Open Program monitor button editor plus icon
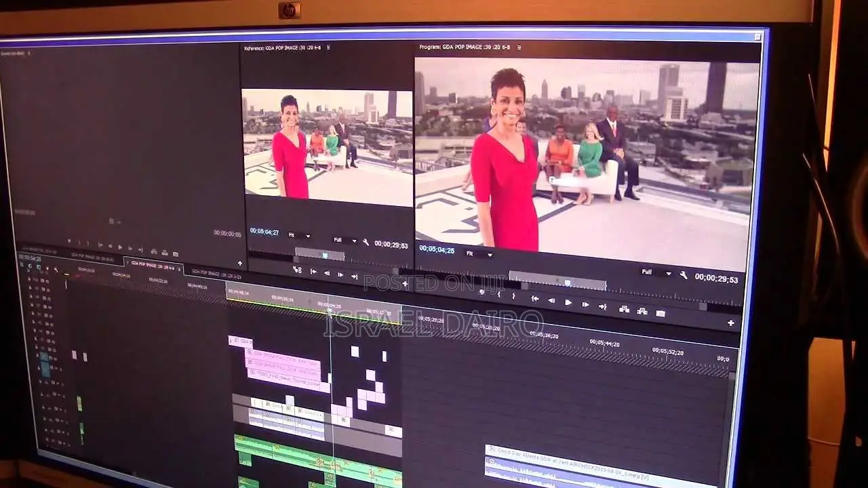Image resolution: width=868 pixels, height=488 pixels. 730,323
